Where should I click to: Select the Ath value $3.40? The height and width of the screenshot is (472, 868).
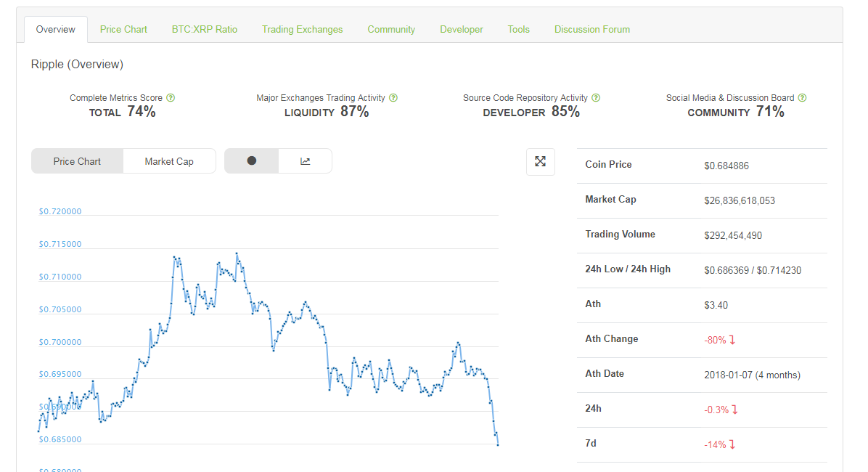click(716, 305)
